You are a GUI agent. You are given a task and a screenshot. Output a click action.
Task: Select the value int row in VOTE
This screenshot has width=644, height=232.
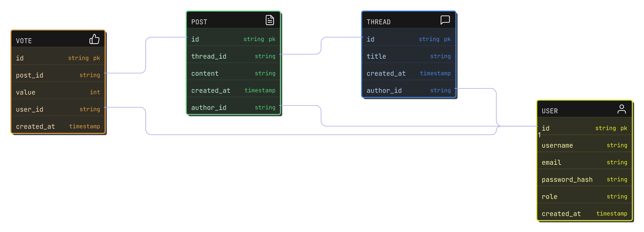pos(58,92)
